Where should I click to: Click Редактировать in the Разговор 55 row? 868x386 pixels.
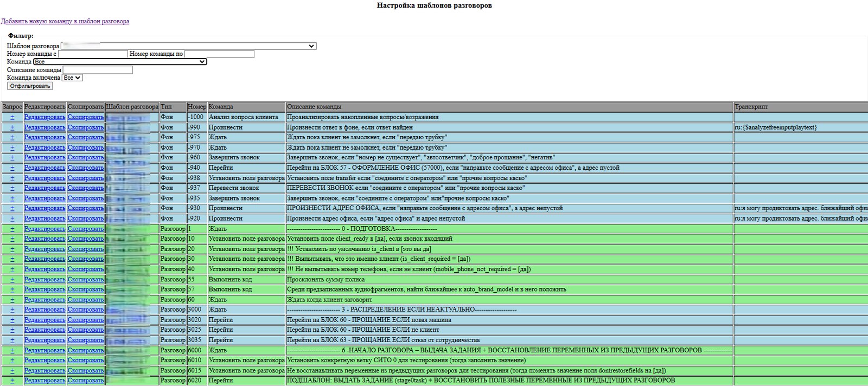[44, 279]
